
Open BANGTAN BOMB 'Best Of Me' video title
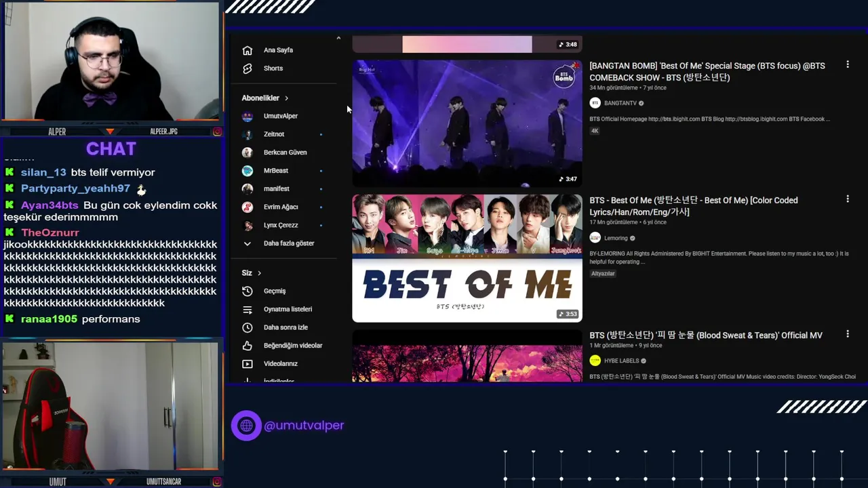coord(707,72)
